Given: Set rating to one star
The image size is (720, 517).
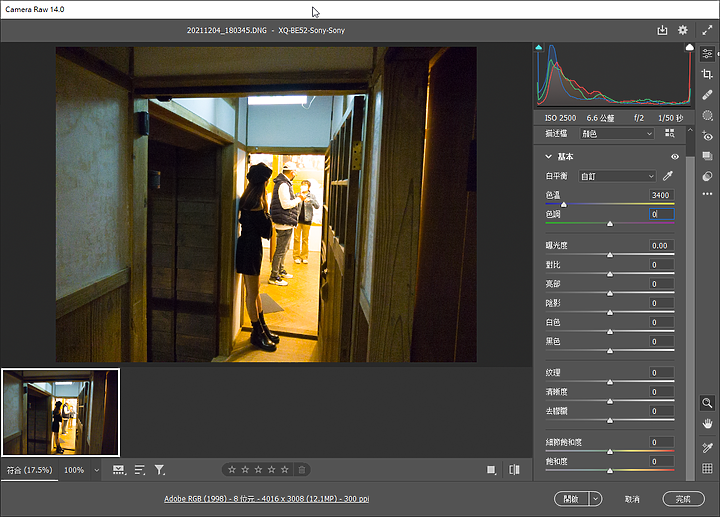Looking at the screenshot, I should pos(232,469).
